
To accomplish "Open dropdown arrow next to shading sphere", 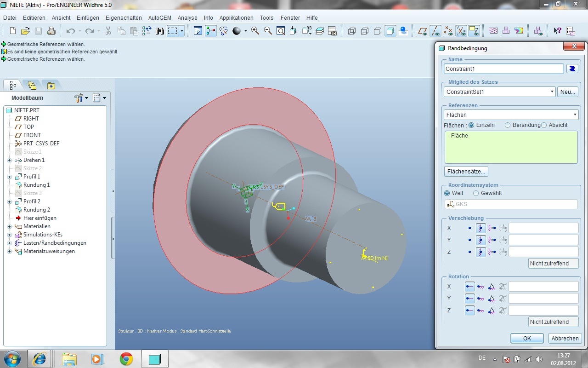I will point(245,31).
